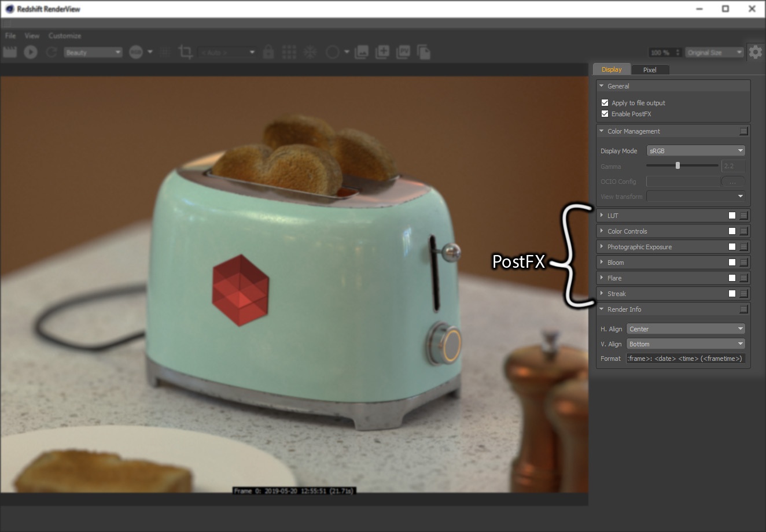Expand the Bloom section

602,262
